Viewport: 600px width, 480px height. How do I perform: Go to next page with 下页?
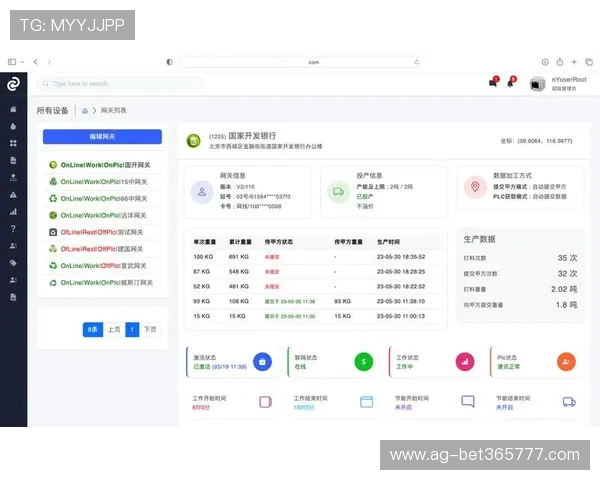pyautogui.click(x=150, y=330)
